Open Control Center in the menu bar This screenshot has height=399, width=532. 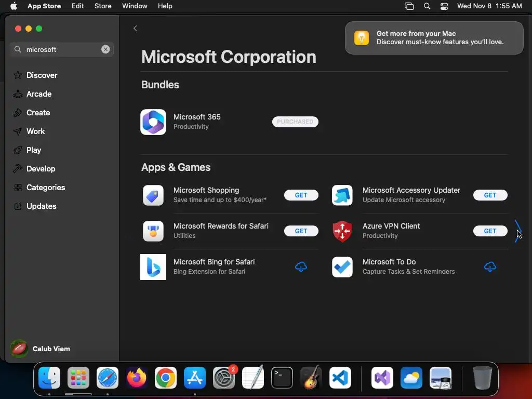point(444,6)
